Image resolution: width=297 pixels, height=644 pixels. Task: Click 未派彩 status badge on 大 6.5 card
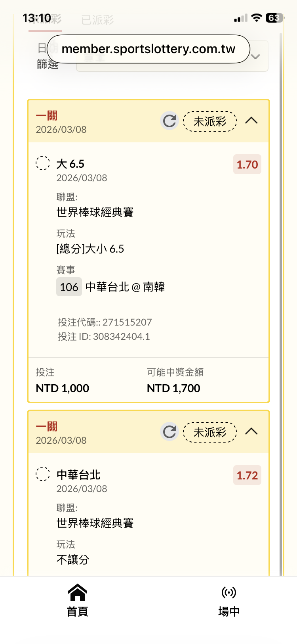coord(210,121)
